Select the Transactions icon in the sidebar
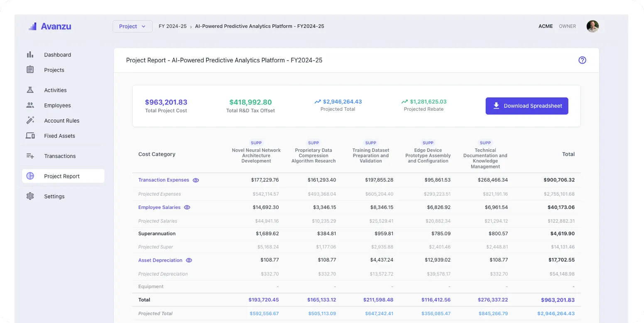644x323 pixels. coord(30,156)
